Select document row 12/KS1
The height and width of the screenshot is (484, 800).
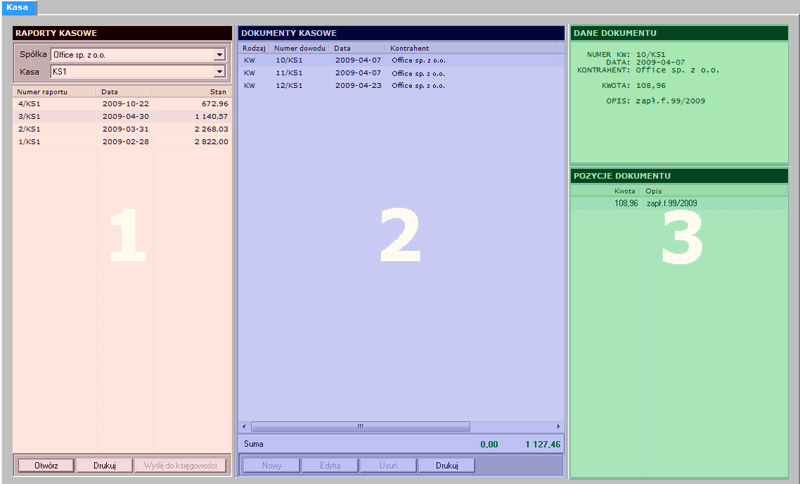402,86
